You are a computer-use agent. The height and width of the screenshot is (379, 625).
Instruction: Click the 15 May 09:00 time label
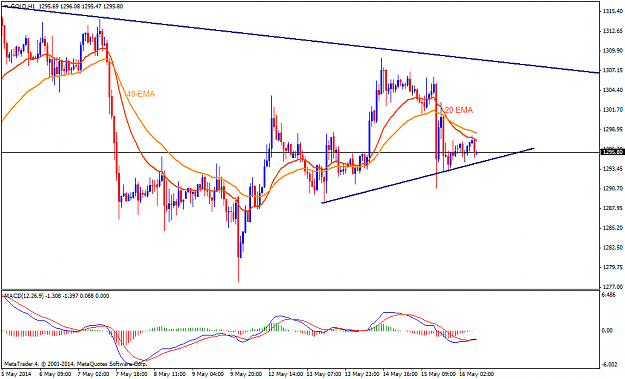coord(438,374)
